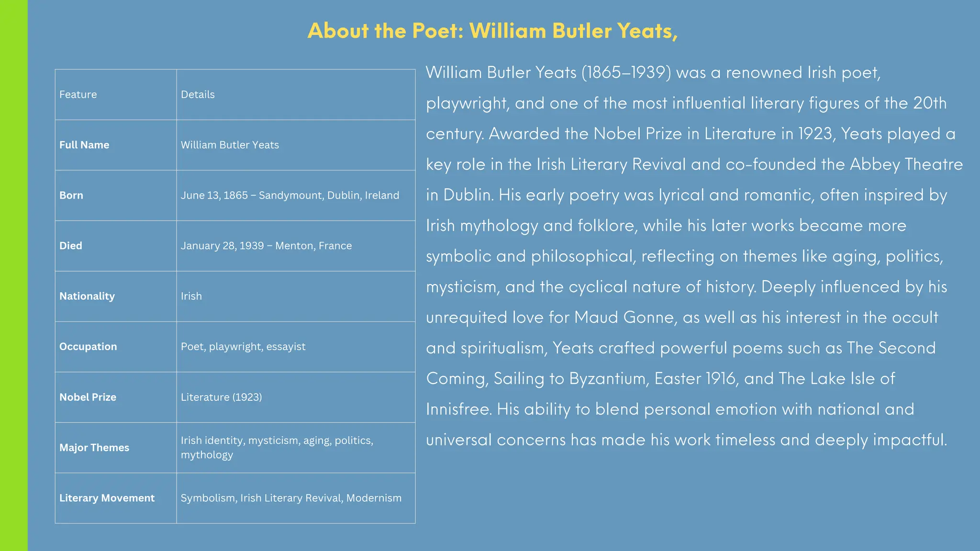
Task: Select the "Nobel Prize" row label
Action: (88, 397)
